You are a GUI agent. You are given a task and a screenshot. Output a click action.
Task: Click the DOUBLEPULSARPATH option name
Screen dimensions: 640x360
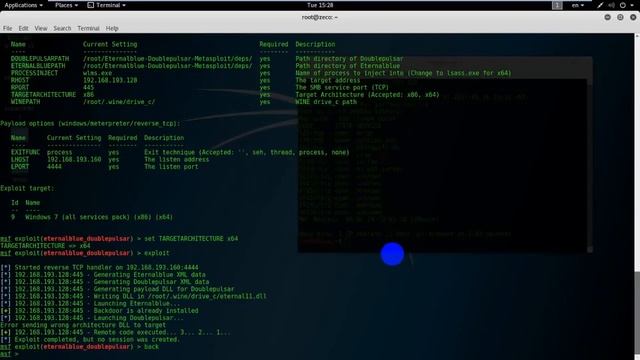coord(40,59)
